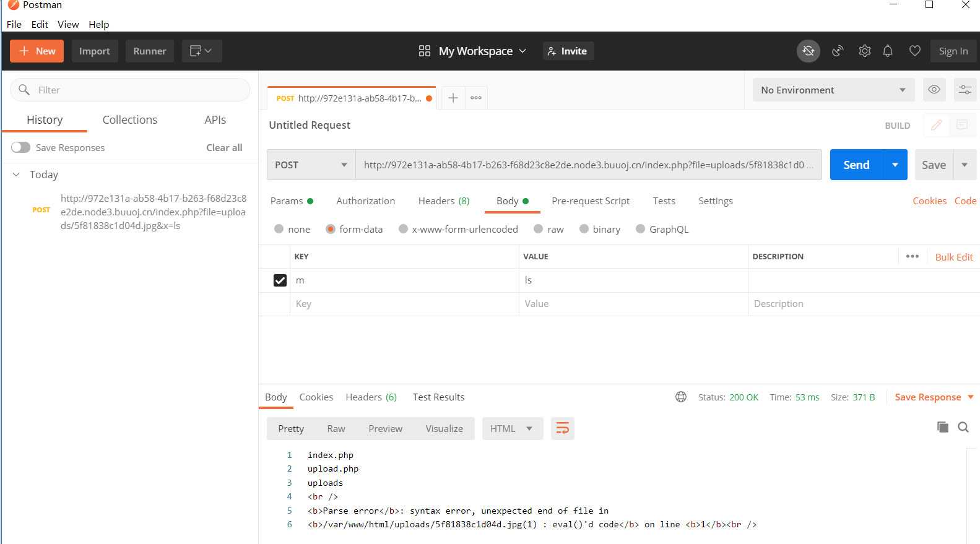Open the File menu
This screenshot has height=544, width=980.
point(14,24)
